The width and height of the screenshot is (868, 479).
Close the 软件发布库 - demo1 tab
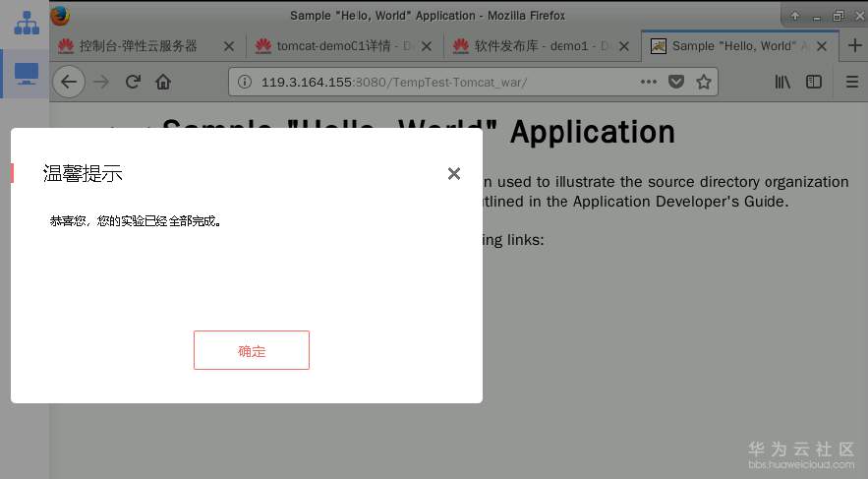[x=624, y=46]
